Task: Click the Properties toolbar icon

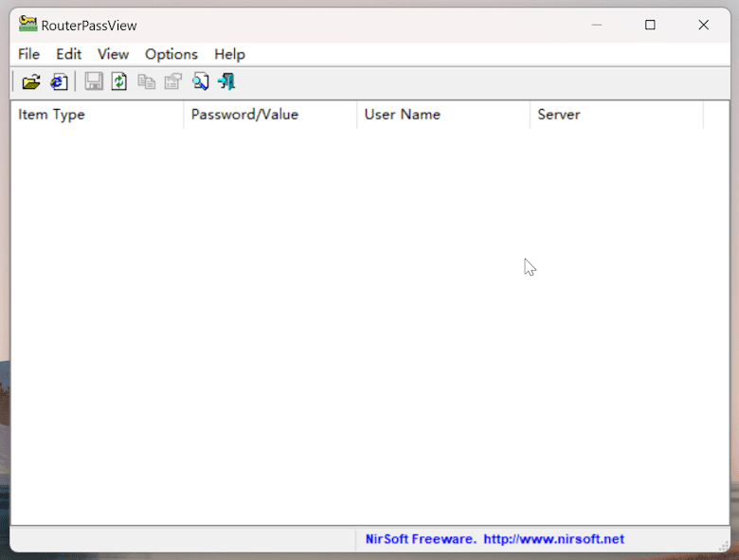Action: 173,81
